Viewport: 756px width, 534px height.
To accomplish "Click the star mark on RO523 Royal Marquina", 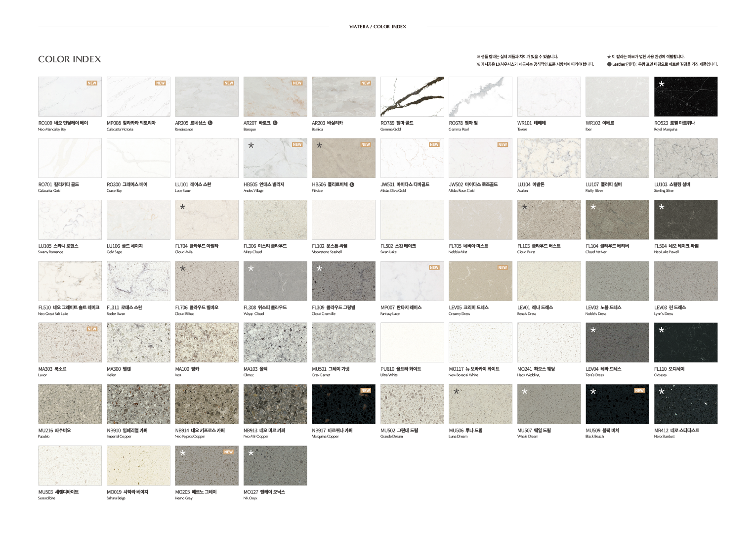I will pos(662,84).
